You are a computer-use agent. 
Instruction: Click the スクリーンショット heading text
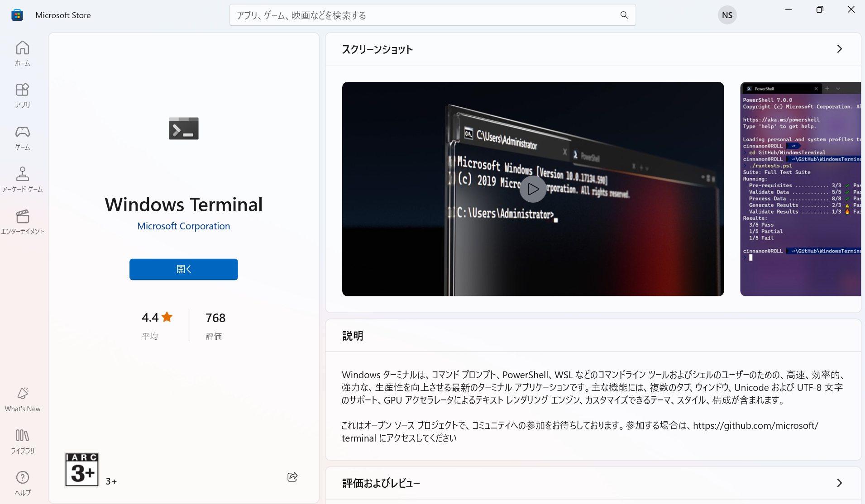377,49
